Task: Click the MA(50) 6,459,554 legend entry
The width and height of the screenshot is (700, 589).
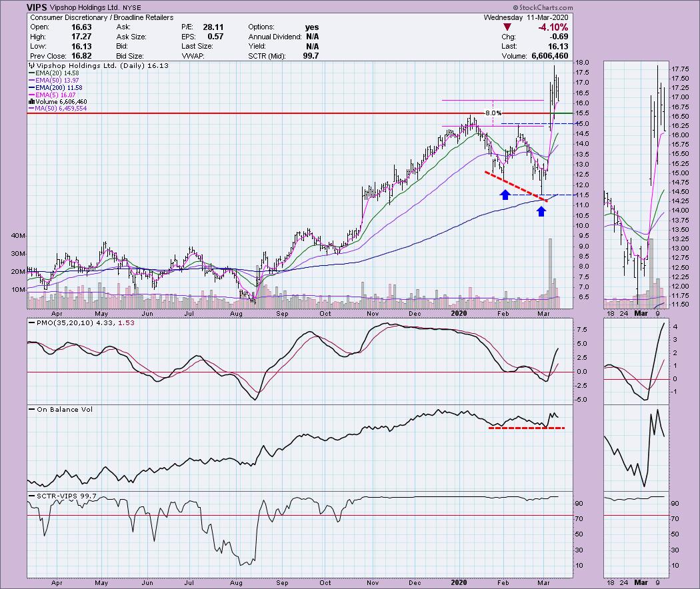Action: pyautogui.click(x=57, y=109)
